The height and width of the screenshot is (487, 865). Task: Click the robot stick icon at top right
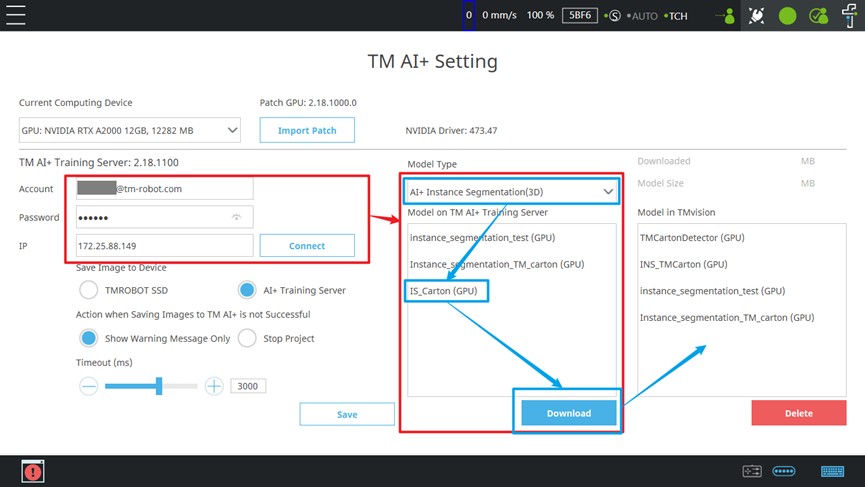[x=849, y=15]
